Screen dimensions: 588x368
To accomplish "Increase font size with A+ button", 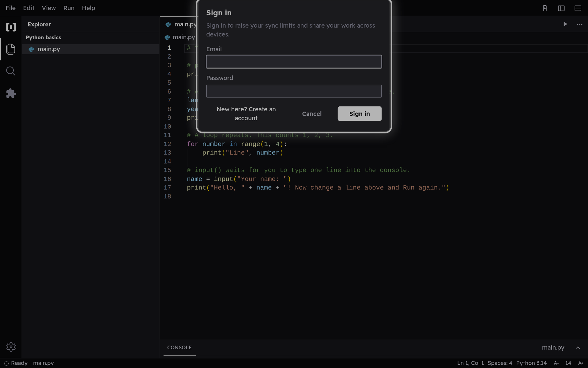I will tap(581, 363).
